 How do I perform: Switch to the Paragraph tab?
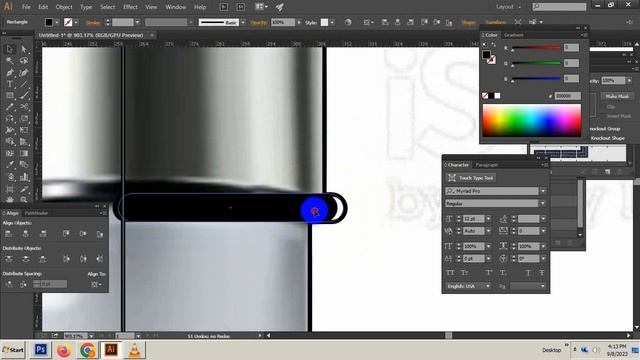point(487,165)
